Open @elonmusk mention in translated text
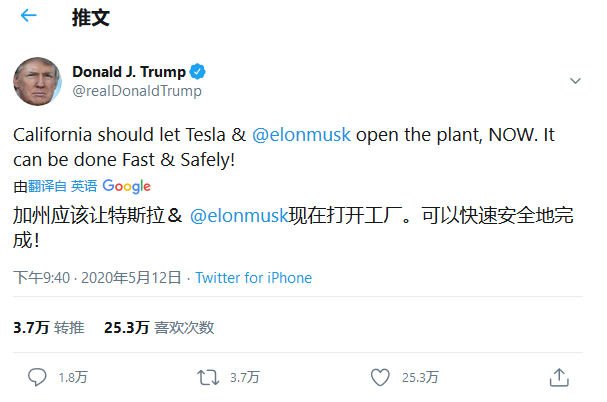The height and width of the screenshot is (402, 607). [x=239, y=215]
